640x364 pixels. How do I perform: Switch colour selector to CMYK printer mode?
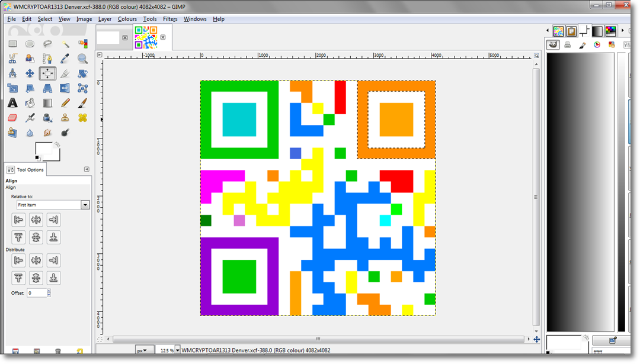click(568, 45)
